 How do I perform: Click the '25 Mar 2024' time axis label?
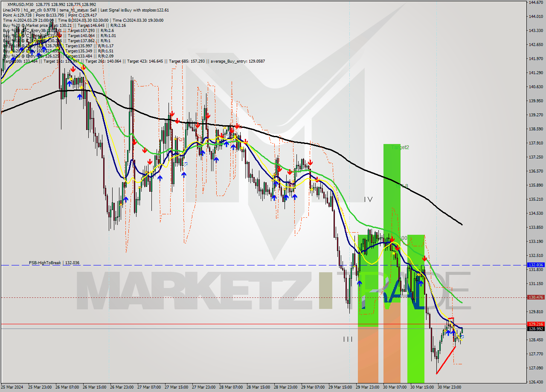[13, 387]
